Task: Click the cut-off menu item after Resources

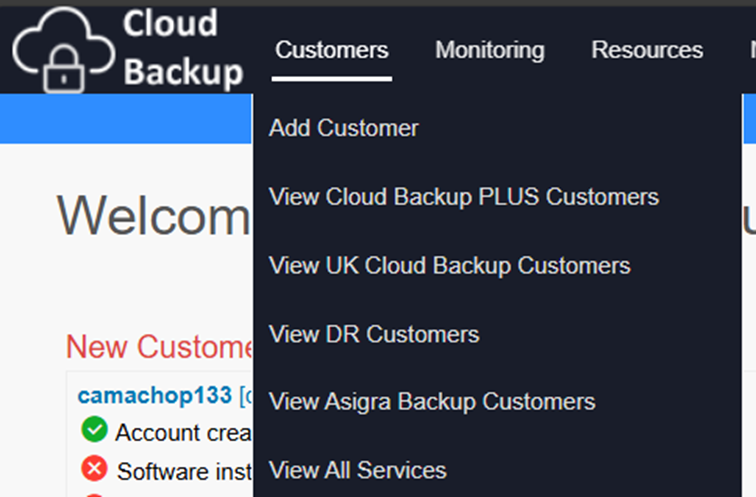Action: (x=751, y=50)
